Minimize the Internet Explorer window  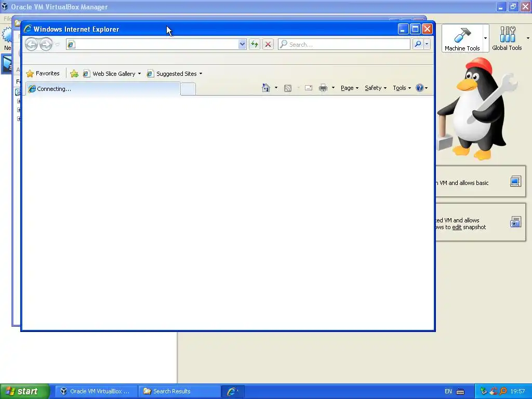pos(403,29)
